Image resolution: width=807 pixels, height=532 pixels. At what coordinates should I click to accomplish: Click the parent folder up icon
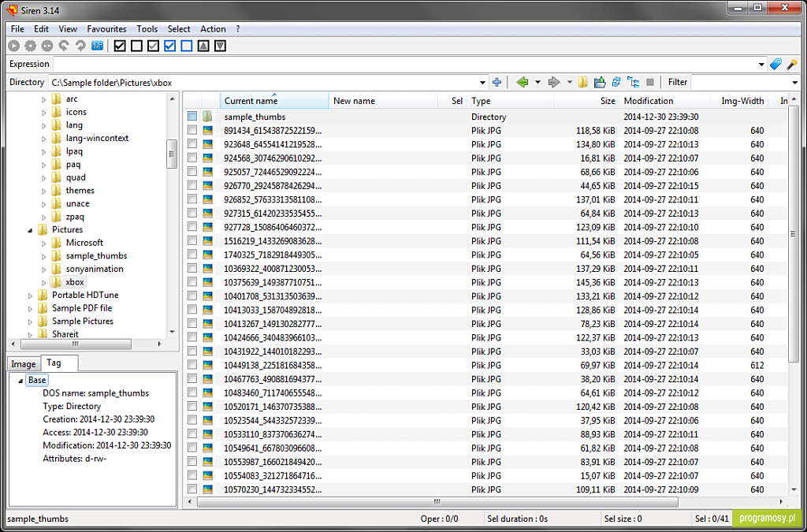point(600,82)
